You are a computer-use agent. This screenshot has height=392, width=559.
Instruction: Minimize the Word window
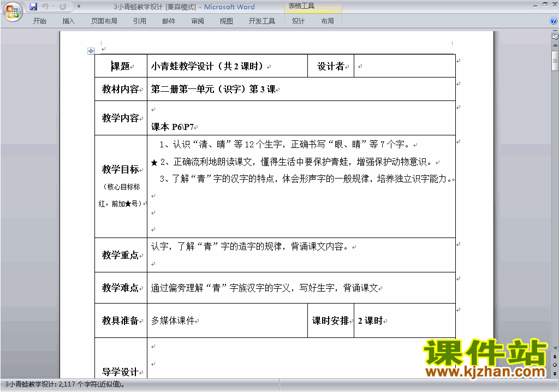(x=535, y=4)
